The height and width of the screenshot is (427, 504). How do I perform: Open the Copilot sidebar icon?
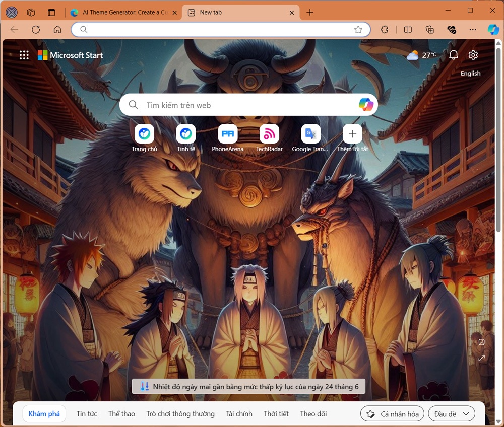(x=493, y=30)
